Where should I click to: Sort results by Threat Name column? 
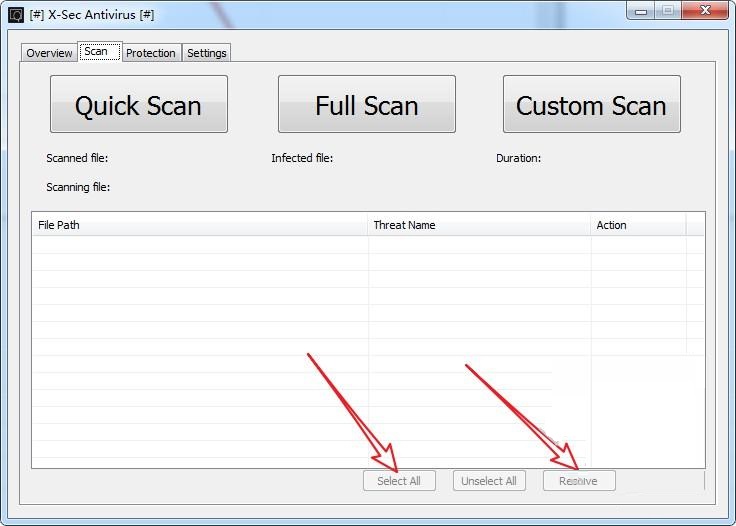click(479, 225)
